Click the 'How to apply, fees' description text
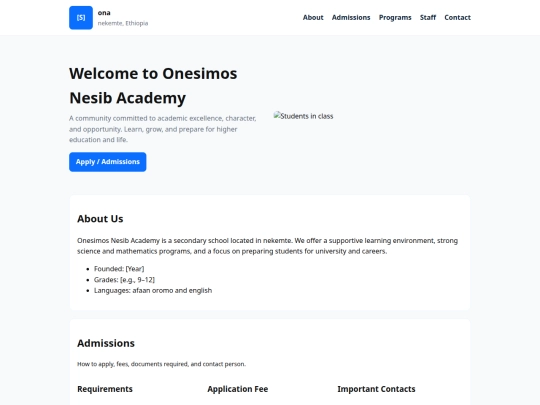Image resolution: width=540 pixels, height=405 pixels. coord(161,364)
